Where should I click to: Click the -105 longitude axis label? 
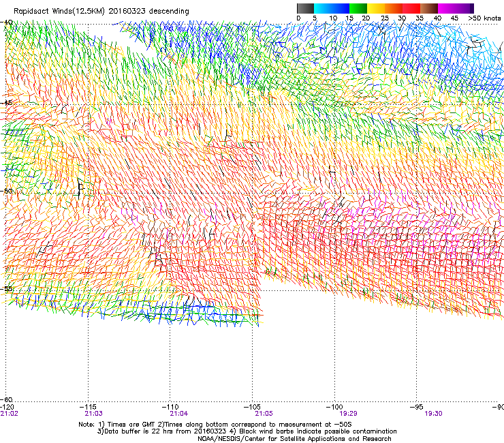(252, 407)
